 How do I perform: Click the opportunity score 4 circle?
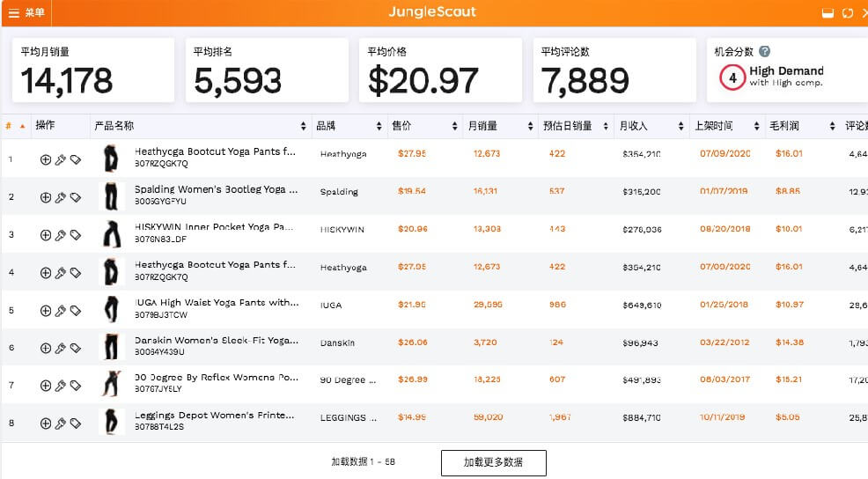(x=732, y=77)
